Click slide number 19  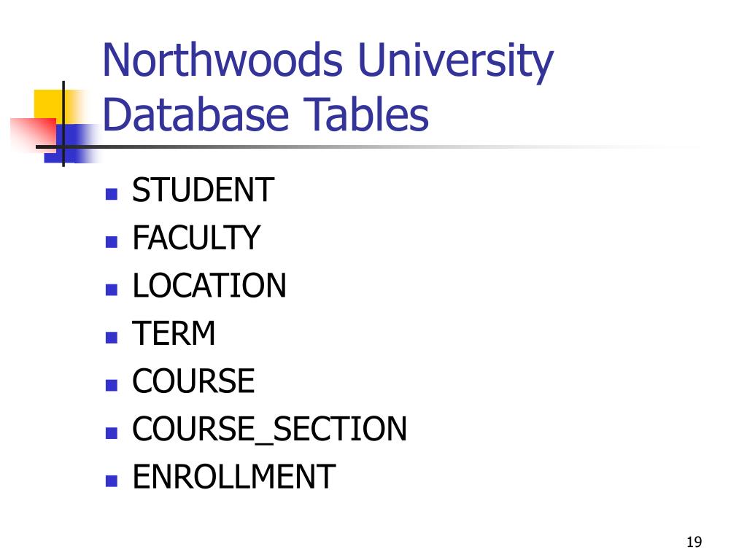pyautogui.click(x=694, y=542)
